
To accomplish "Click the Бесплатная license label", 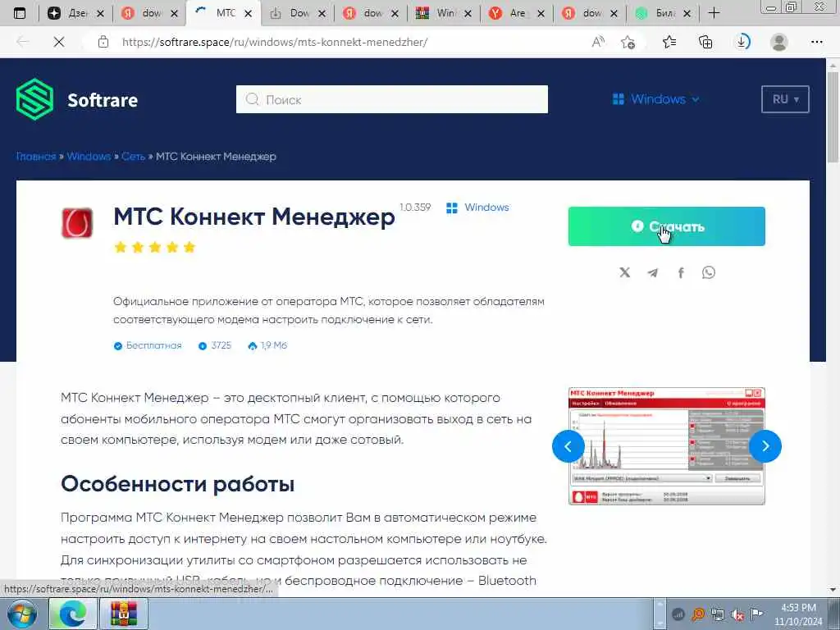I will (148, 345).
